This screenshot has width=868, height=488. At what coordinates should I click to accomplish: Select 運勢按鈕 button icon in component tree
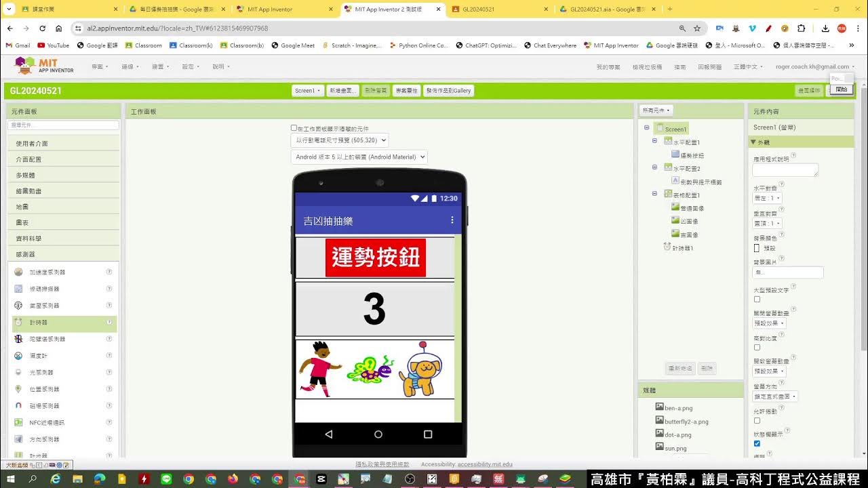tap(675, 155)
